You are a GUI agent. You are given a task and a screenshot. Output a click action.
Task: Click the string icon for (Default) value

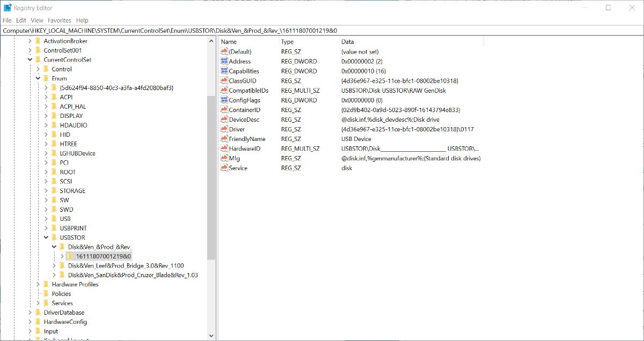224,51
